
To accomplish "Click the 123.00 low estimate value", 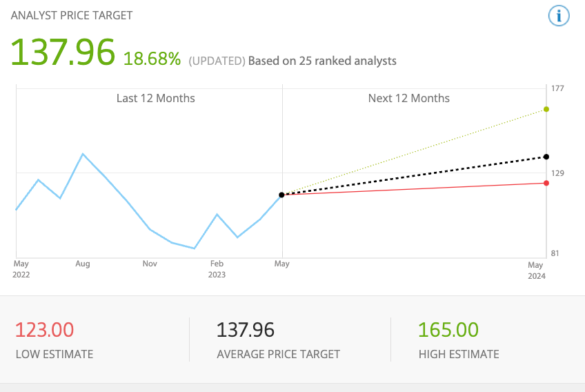I will (x=44, y=330).
